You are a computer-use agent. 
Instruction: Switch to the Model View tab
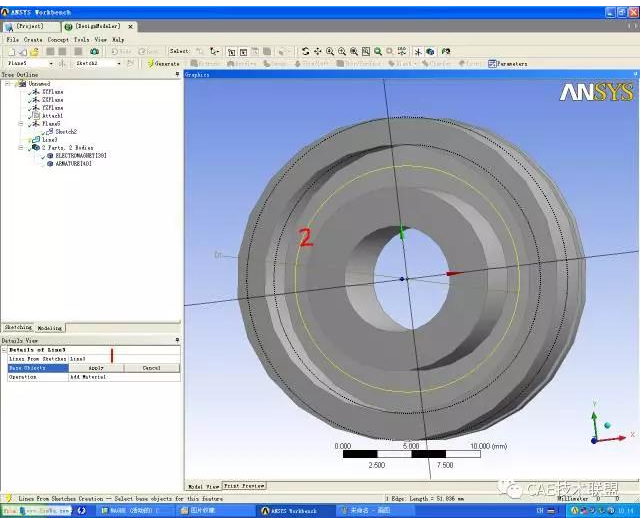204,486
